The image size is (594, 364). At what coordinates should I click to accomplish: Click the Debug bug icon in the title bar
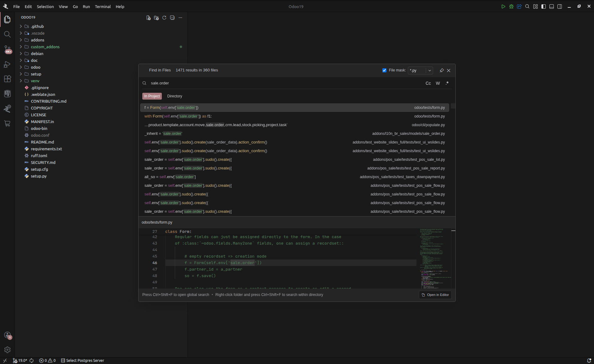tap(511, 6)
